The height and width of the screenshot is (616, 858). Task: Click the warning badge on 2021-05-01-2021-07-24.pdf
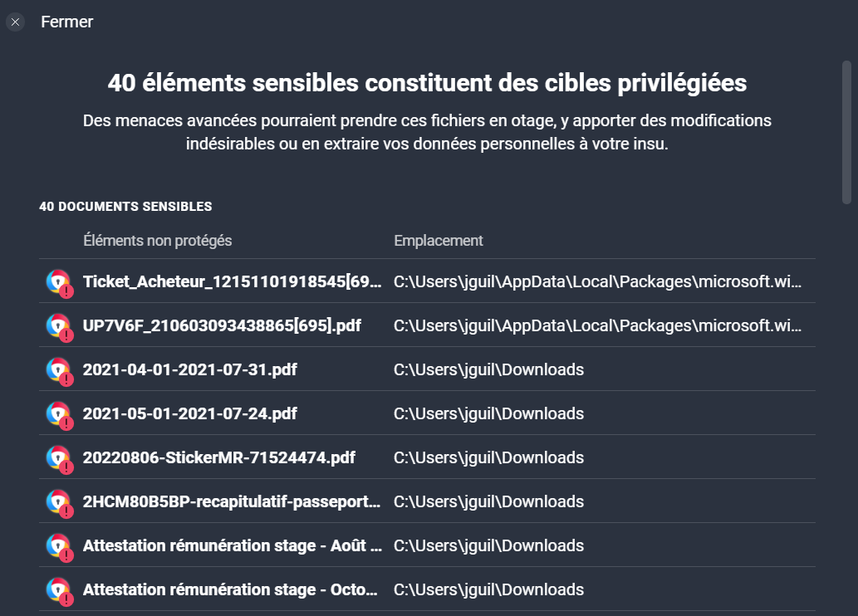pos(57,413)
